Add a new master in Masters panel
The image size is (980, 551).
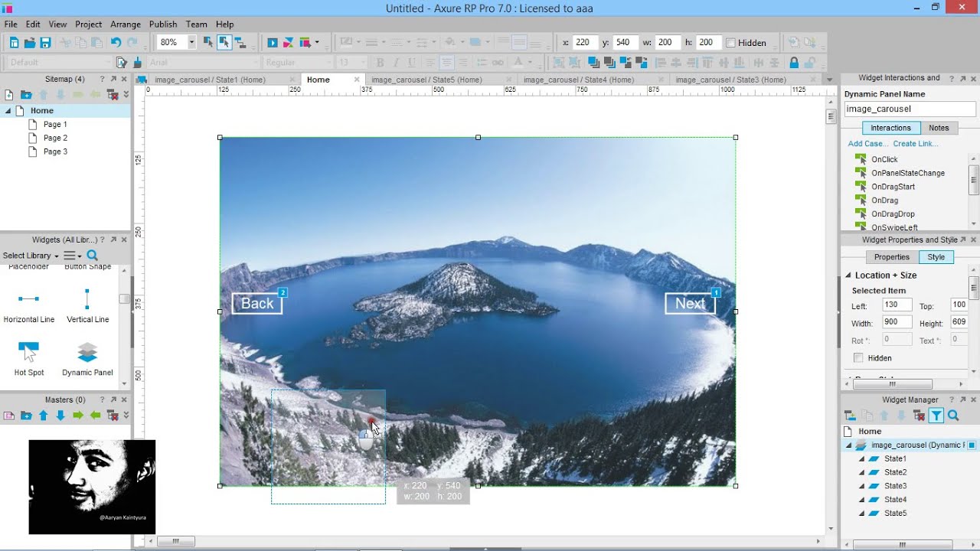coord(9,416)
